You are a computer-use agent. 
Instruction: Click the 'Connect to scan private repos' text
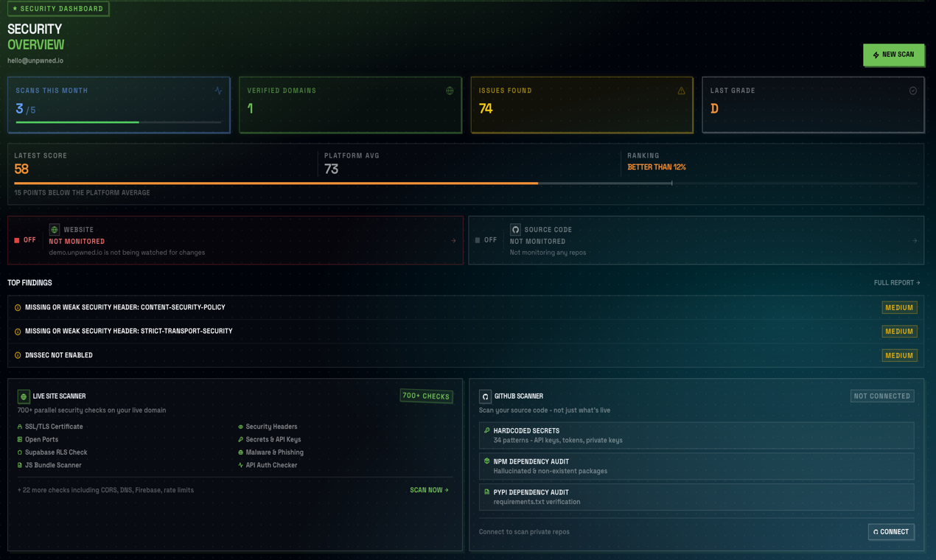point(524,532)
